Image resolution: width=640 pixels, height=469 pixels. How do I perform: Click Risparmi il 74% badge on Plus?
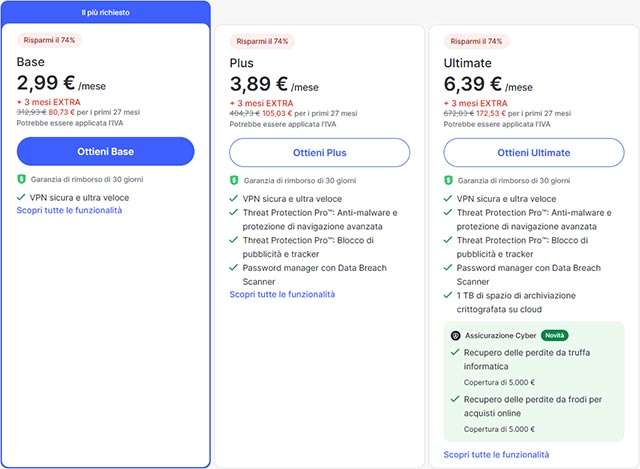click(x=262, y=41)
